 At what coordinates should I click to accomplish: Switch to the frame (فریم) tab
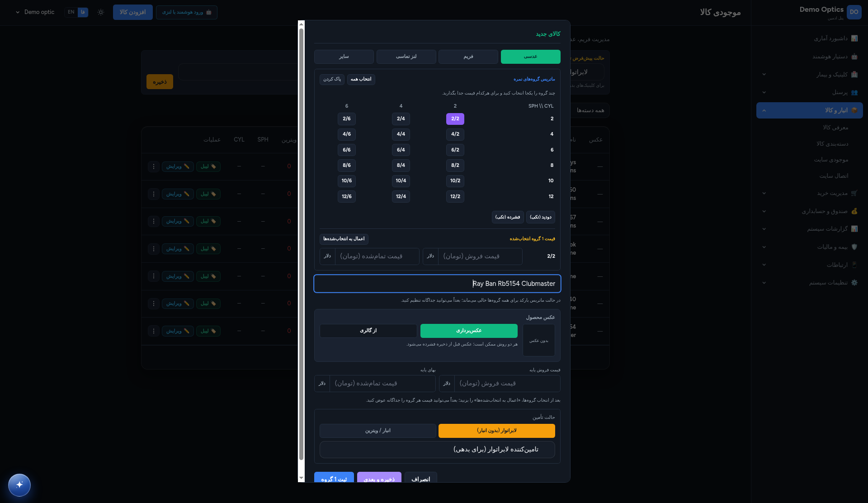tap(468, 57)
